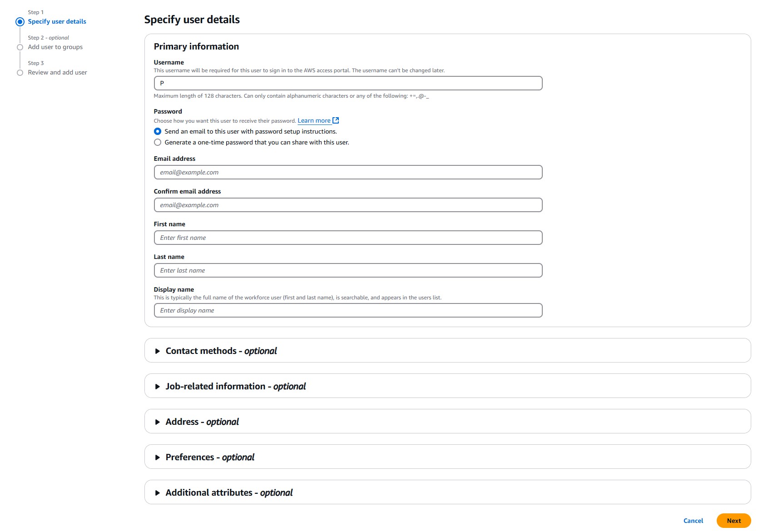Click the Step 2 wizard circle indicator
This screenshot has width=778, height=532.
tap(20, 47)
